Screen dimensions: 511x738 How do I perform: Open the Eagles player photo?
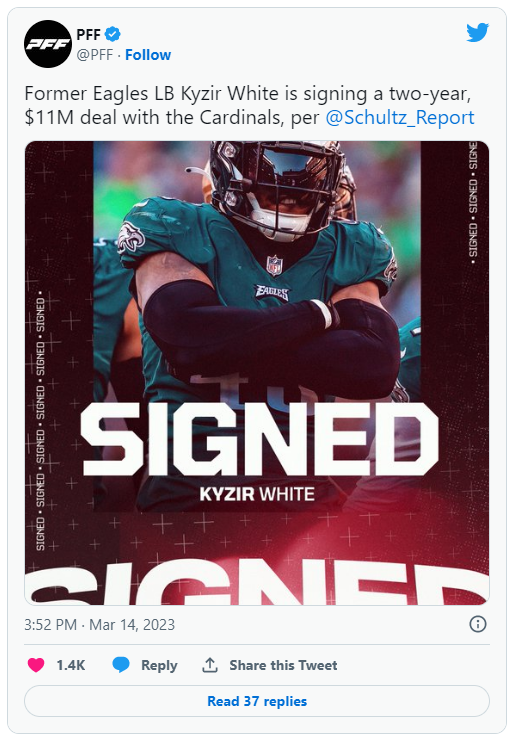point(257,373)
